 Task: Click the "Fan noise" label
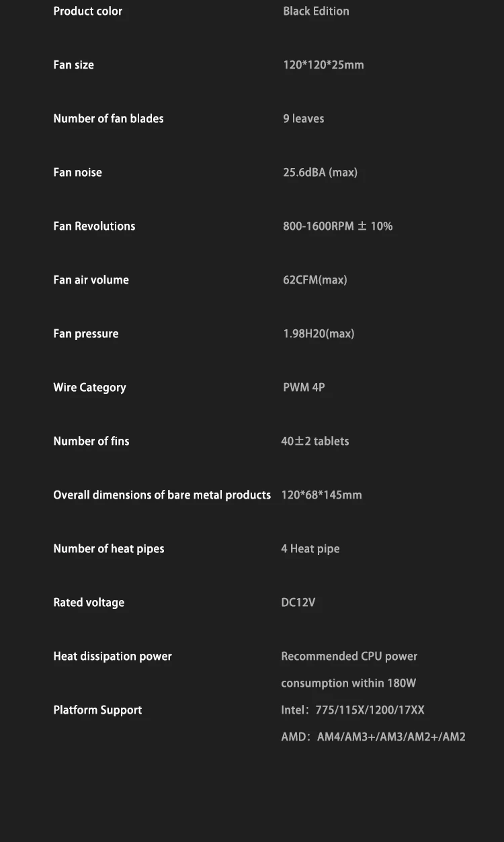pyautogui.click(x=78, y=173)
